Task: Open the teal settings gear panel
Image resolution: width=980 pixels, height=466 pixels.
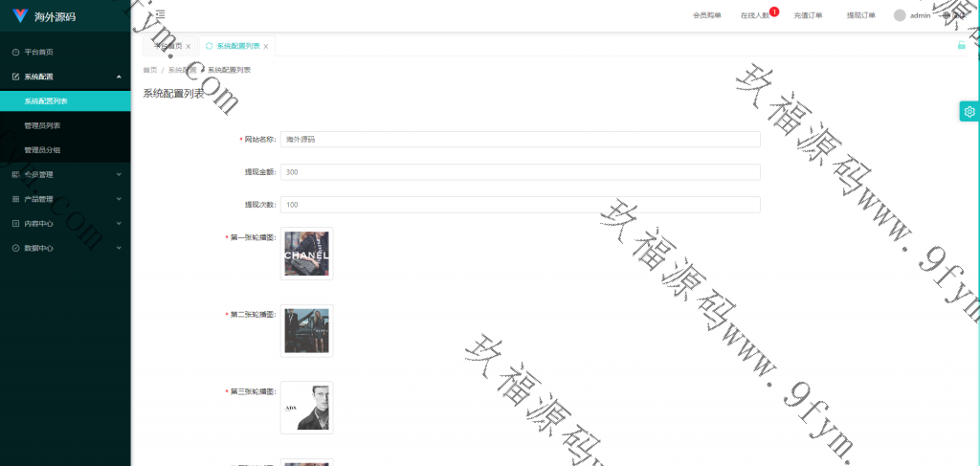Action: (969, 112)
